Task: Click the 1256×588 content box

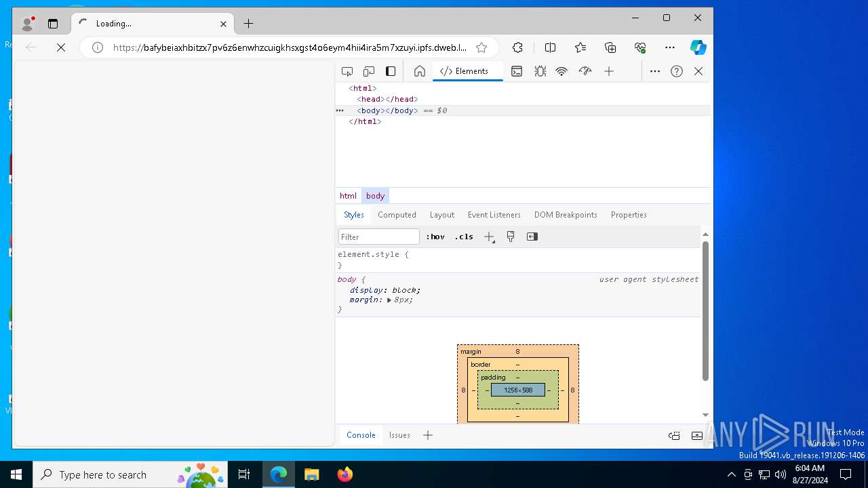Action: (x=518, y=390)
